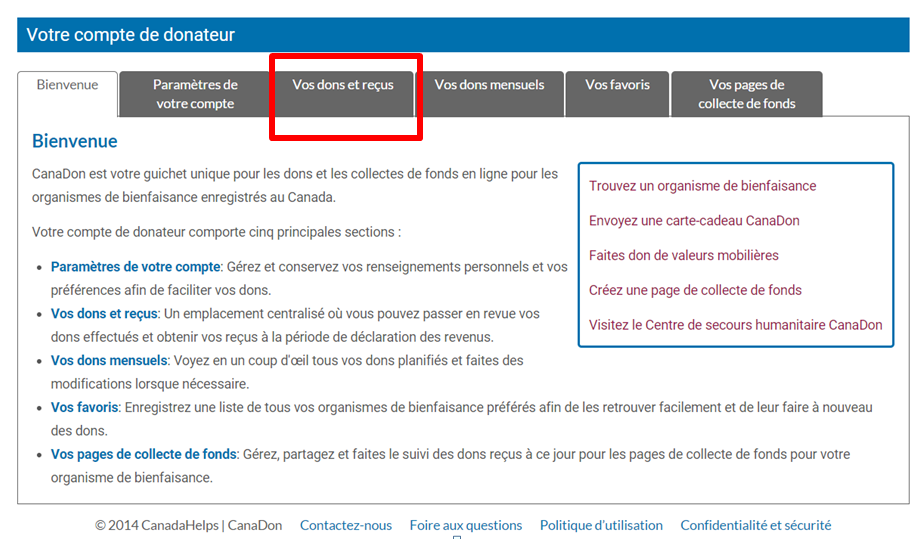Open the Bienvenue tab
Screen dimensions: 917x539
(67, 85)
